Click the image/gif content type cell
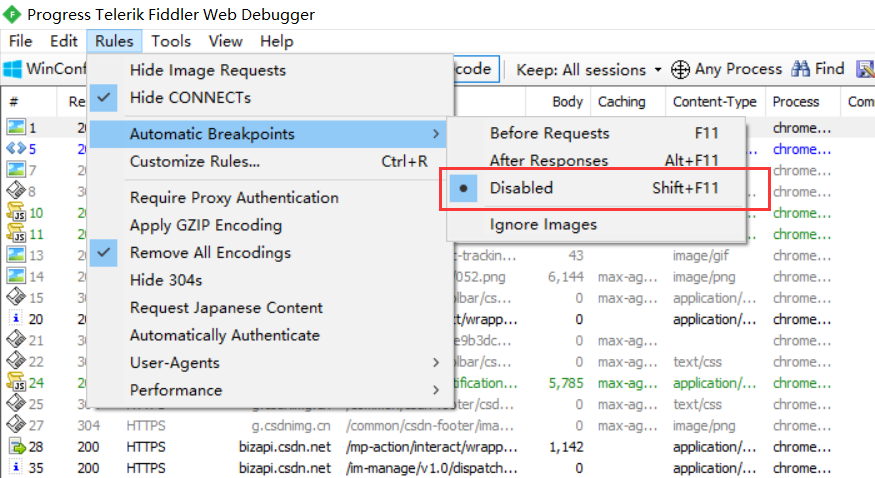 [x=700, y=255]
